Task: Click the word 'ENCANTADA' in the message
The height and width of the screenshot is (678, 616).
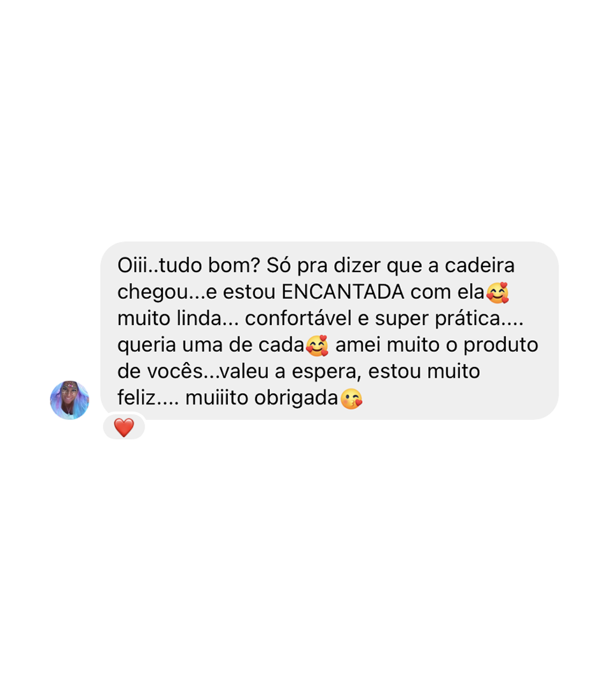Action: click(x=342, y=292)
